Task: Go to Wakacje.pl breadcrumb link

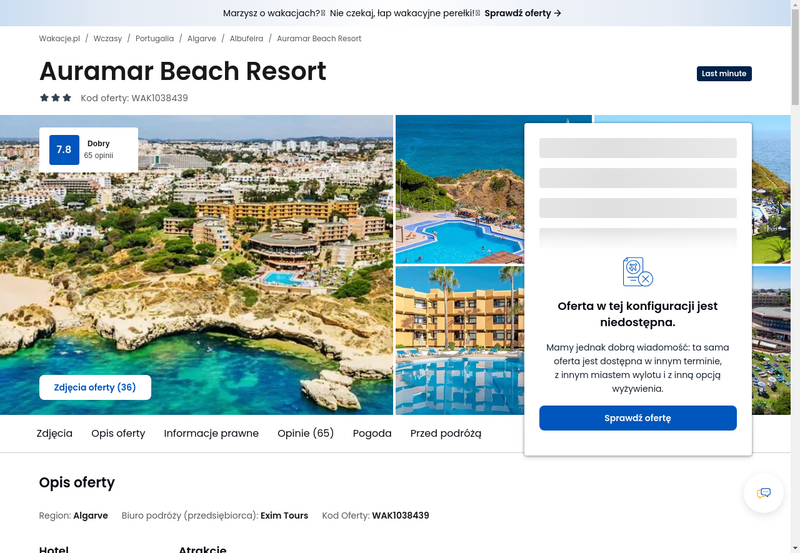Action: (x=60, y=38)
